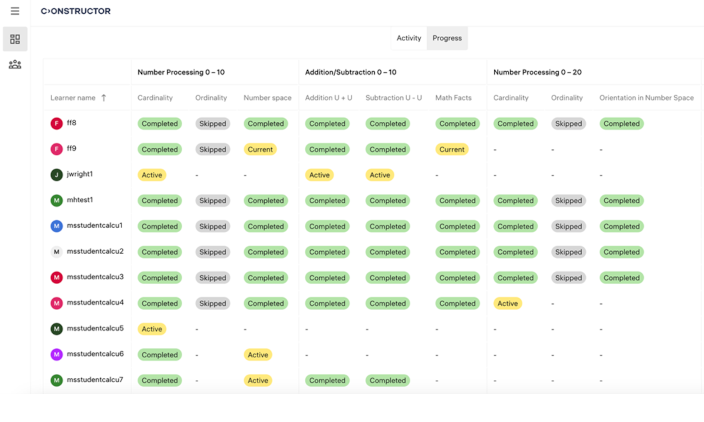The width and height of the screenshot is (704, 422).
Task: Open the hamburger menu
Action: point(15,11)
